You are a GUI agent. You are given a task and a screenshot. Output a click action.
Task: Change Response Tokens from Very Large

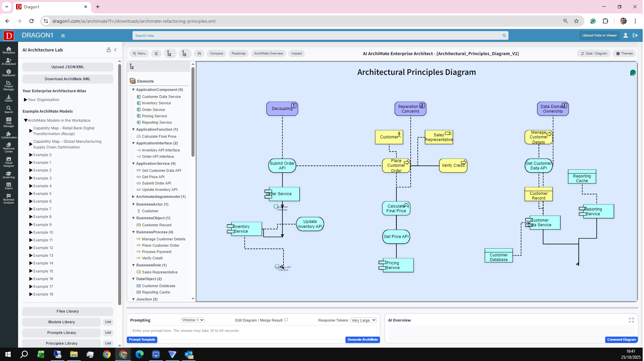363,320
